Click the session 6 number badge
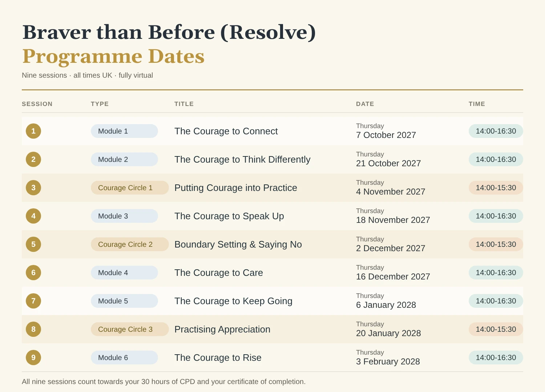545x392 pixels. pyautogui.click(x=33, y=273)
